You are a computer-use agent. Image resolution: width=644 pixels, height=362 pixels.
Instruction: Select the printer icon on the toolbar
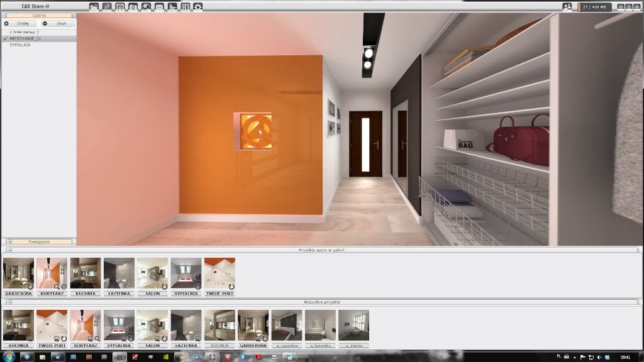174,6
